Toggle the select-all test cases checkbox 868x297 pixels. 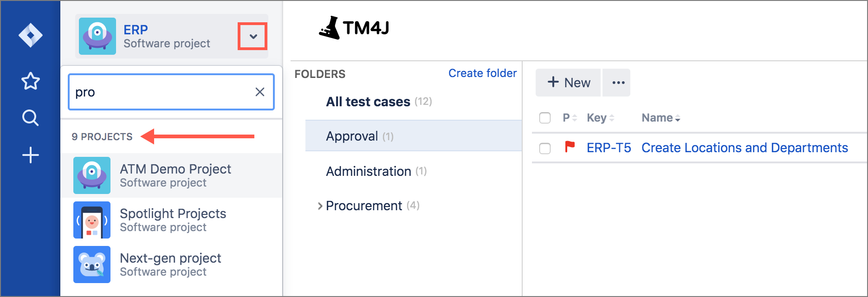click(x=545, y=118)
